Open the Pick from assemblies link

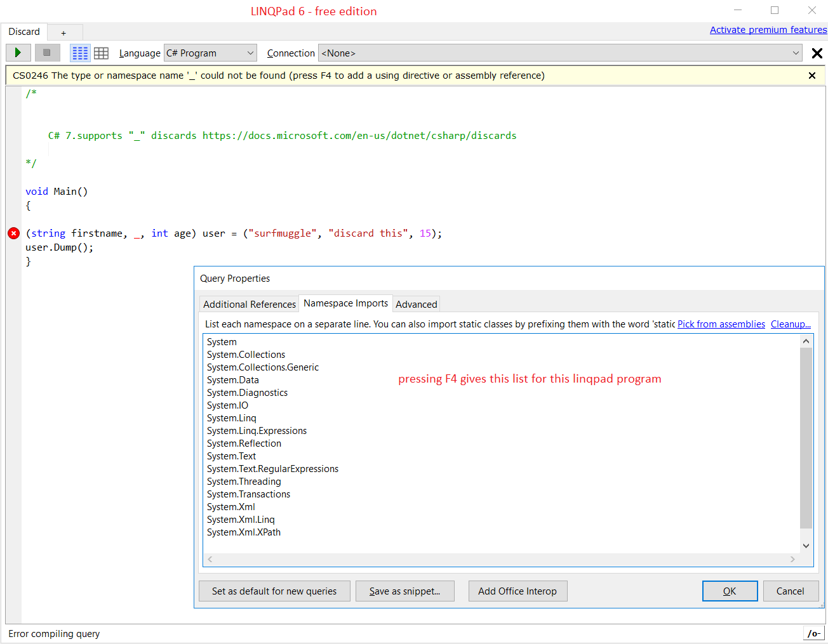click(721, 324)
